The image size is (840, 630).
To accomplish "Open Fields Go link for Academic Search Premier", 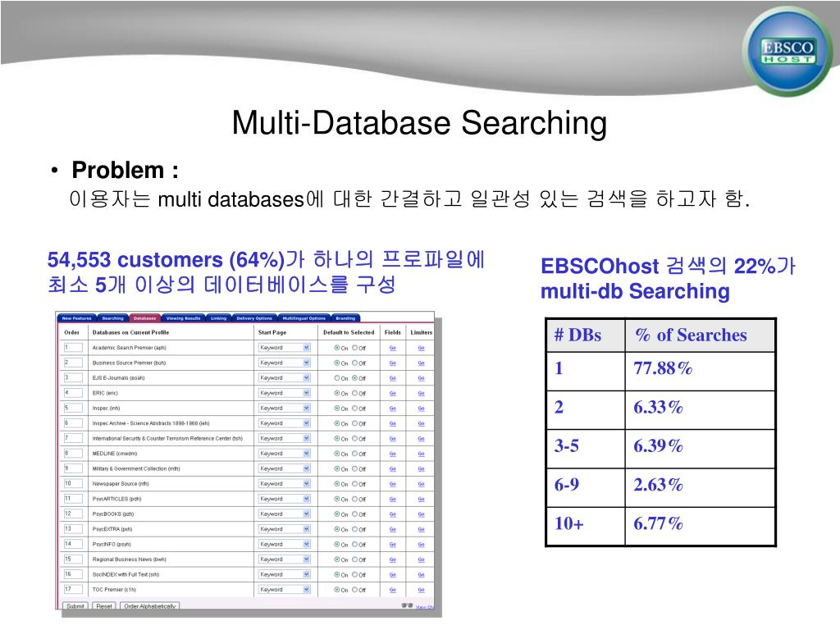I will coord(393,348).
